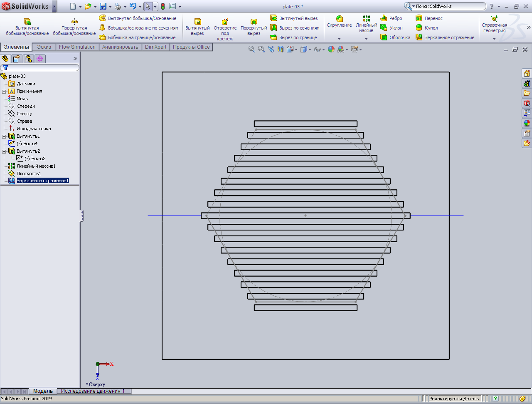Image resolution: width=532 pixels, height=404 pixels.
Task: Click the FeatureManager filter field
Action: pyautogui.click(x=40, y=67)
